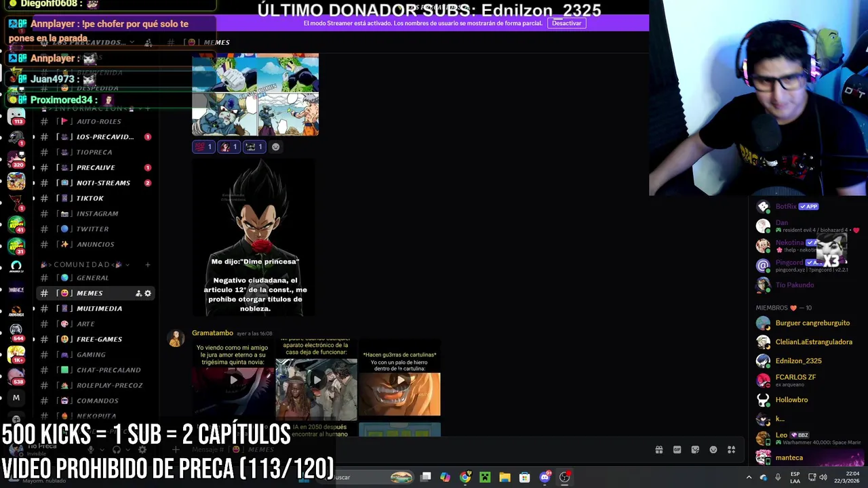Open the PRECALIVE channel
Screen dimensions: 868x488
click(95, 167)
